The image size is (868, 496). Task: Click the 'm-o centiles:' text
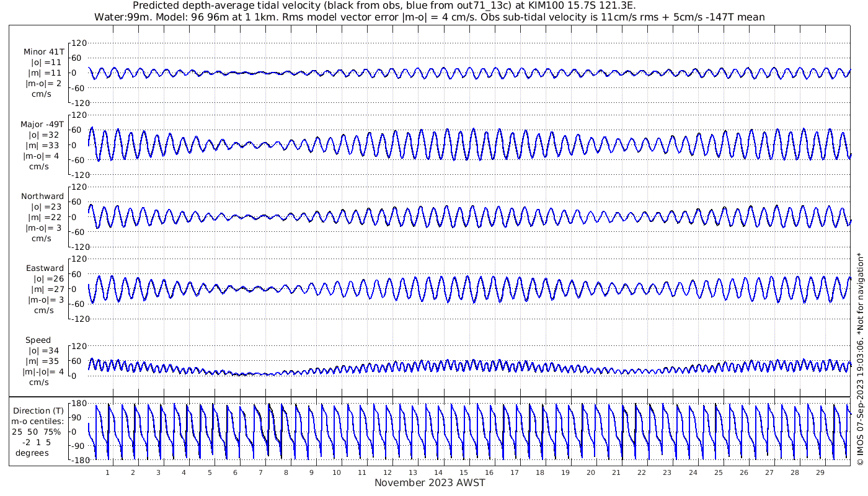38,422
